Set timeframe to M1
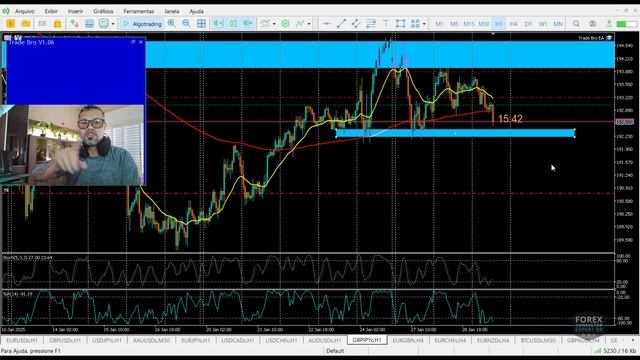Image resolution: width=640 pixels, height=360 pixels. pos(440,24)
